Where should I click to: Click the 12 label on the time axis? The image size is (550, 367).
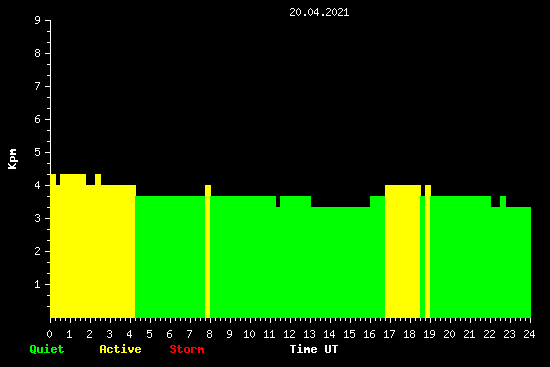[289, 334]
